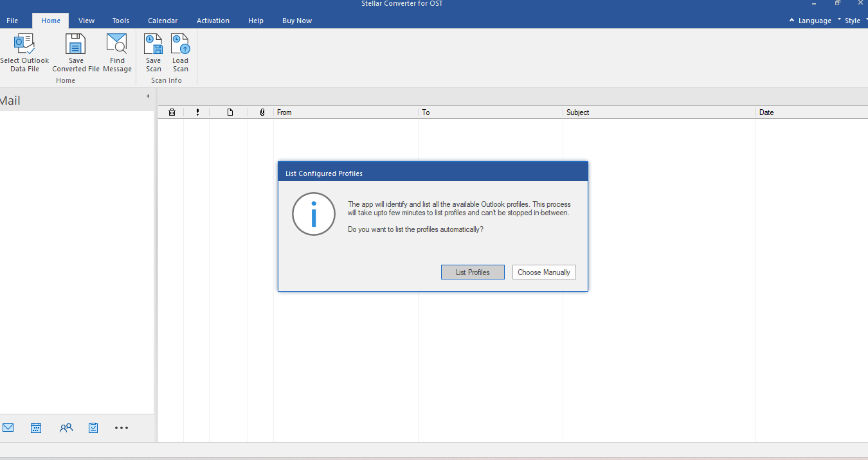Image resolution: width=868 pixels, height=460 pixels.
Task: Click Save Converted File icon
Action: pos(76,45)
